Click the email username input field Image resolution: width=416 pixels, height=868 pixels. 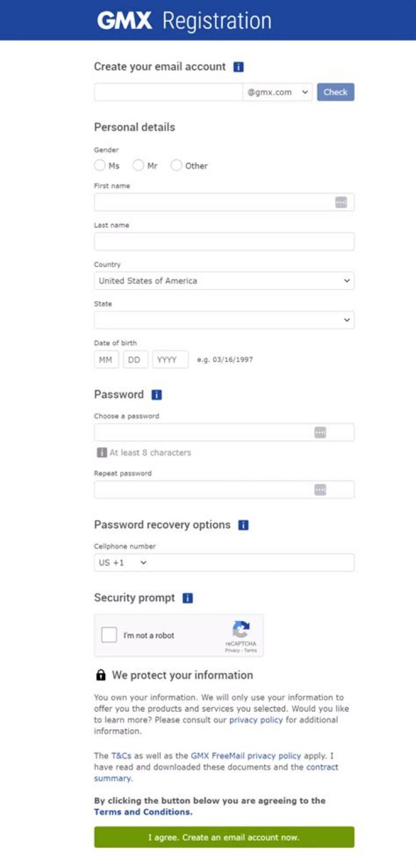click(168, 92)
